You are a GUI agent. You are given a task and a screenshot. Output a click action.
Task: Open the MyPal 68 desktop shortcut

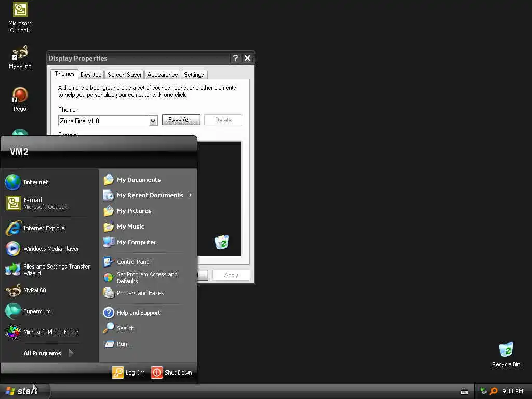[20, 57]
